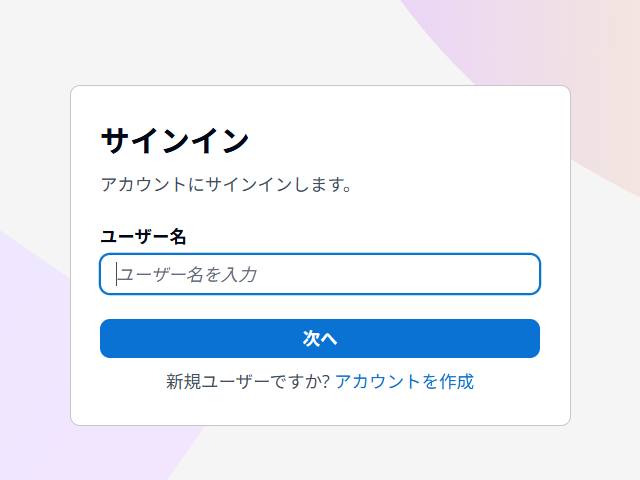
Task: Click the blank gap between field and 次へ
Action: (320, 307)
